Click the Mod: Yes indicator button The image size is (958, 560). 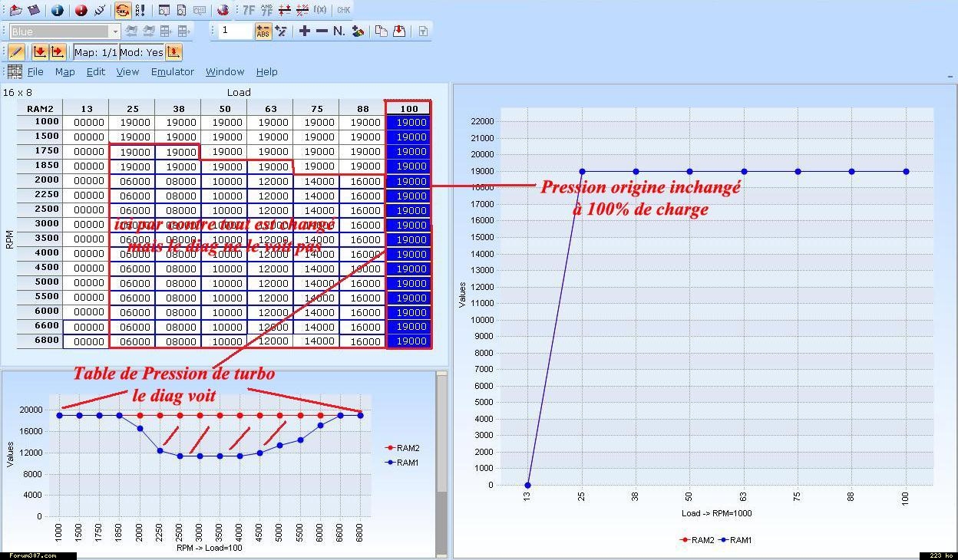pyautogui.click(x=141, y=52)
